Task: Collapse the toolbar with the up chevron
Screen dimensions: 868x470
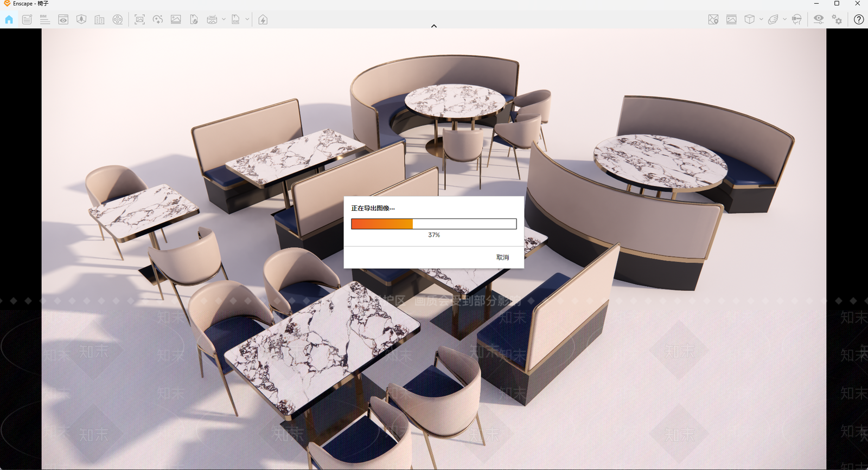Action: point(434,26)
